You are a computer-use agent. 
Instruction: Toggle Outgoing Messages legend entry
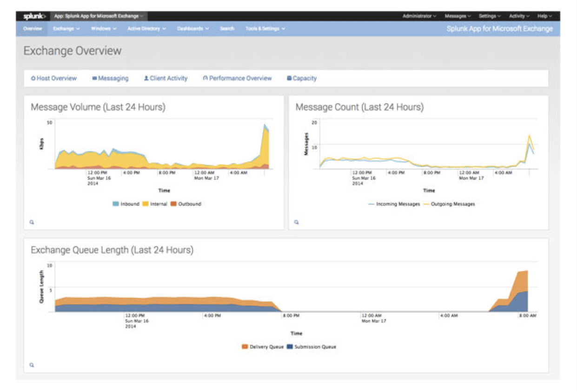tap(449, 204)
